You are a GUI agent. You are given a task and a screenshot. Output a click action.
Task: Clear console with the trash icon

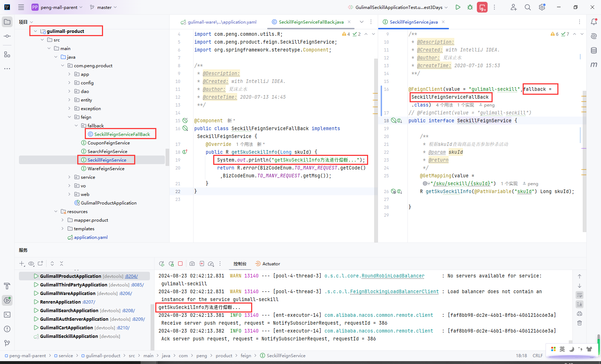click(x=580, y=323)
